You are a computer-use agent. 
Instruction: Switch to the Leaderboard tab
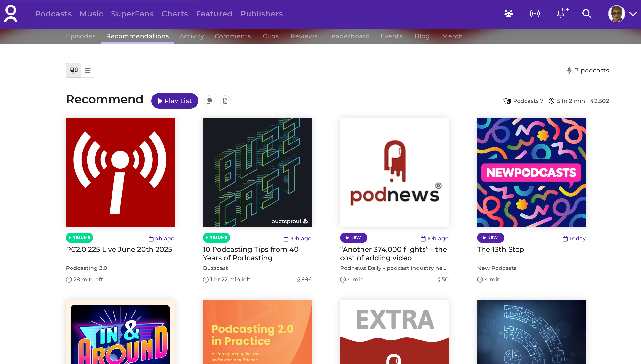(349, 36)
